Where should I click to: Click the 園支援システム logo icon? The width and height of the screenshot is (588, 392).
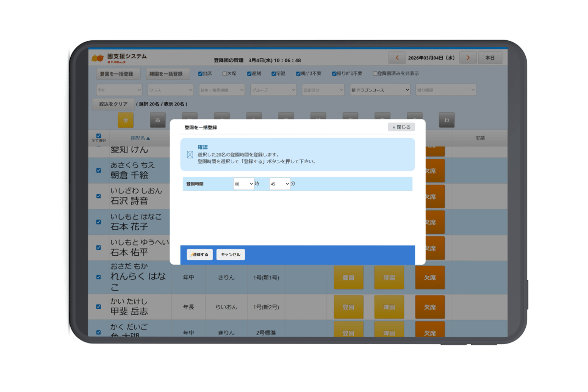[x=98, y=58]
